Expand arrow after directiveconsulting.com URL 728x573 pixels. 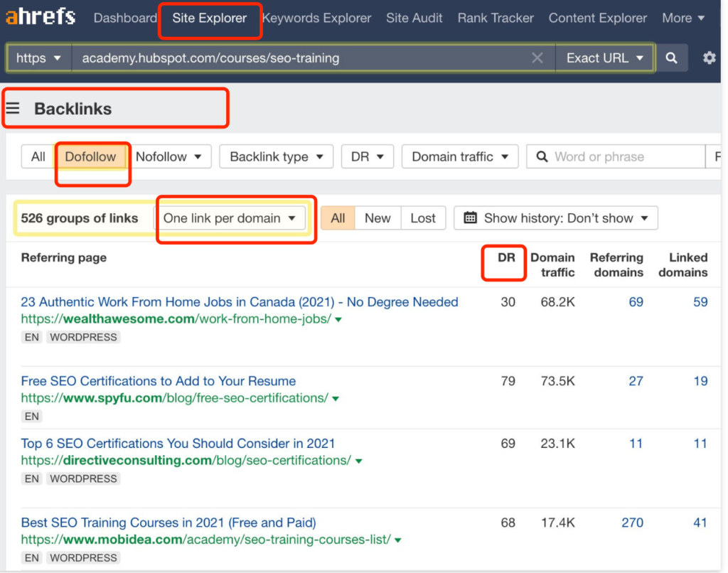tap(358, 461)
